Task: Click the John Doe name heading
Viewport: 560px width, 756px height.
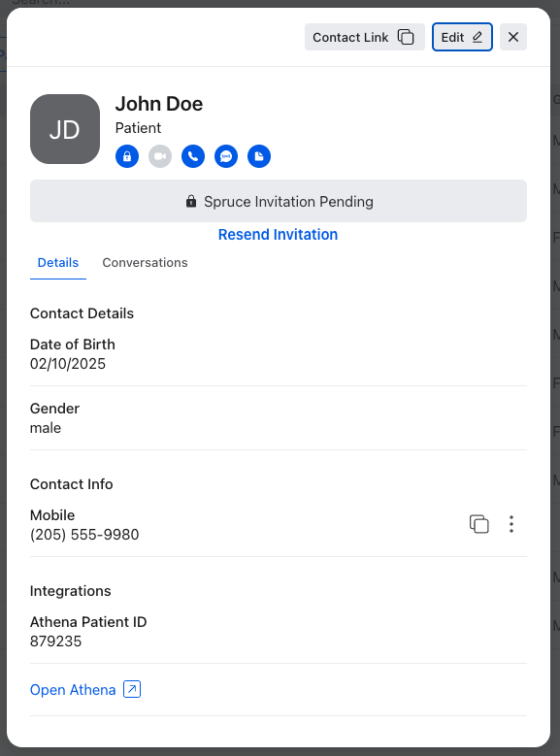Action: coord(159,104)
